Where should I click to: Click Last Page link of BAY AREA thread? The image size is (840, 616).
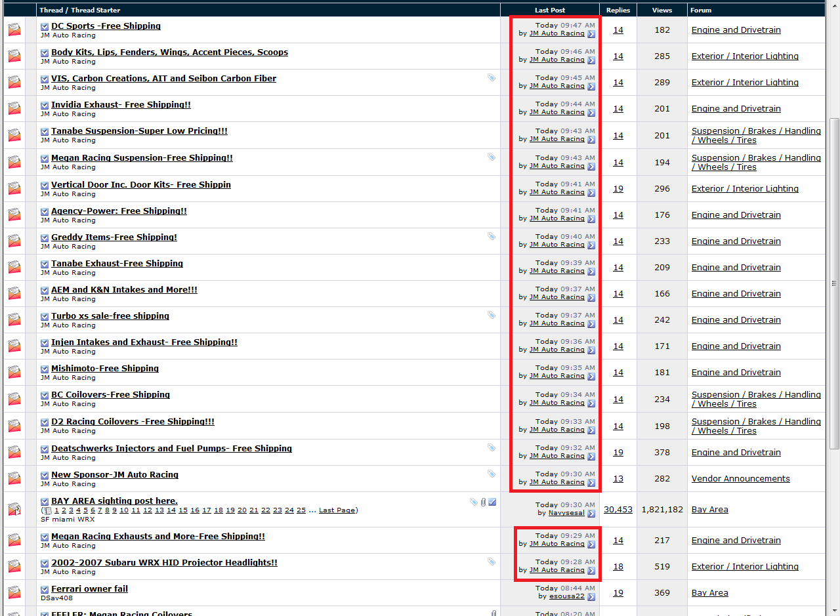coord(336,510)
